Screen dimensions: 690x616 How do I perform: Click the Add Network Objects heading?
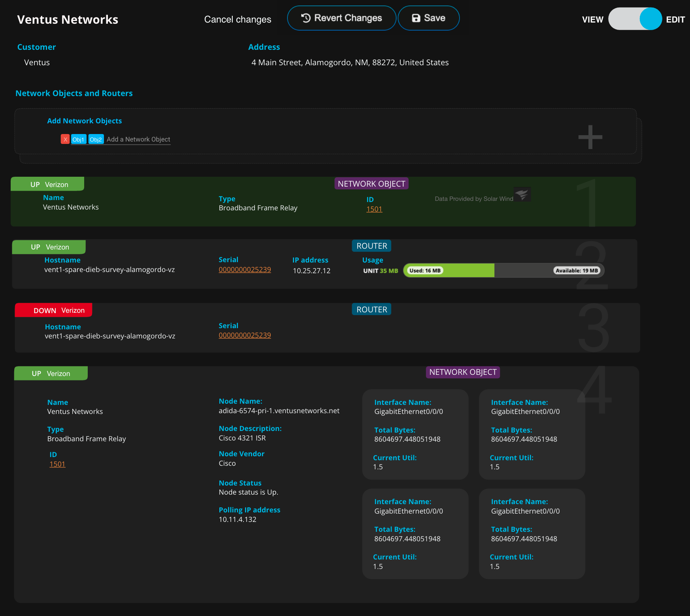point(84,121)
